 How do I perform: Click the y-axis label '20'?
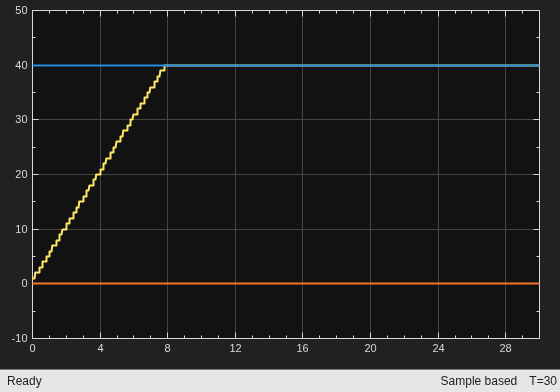point(21,175)
